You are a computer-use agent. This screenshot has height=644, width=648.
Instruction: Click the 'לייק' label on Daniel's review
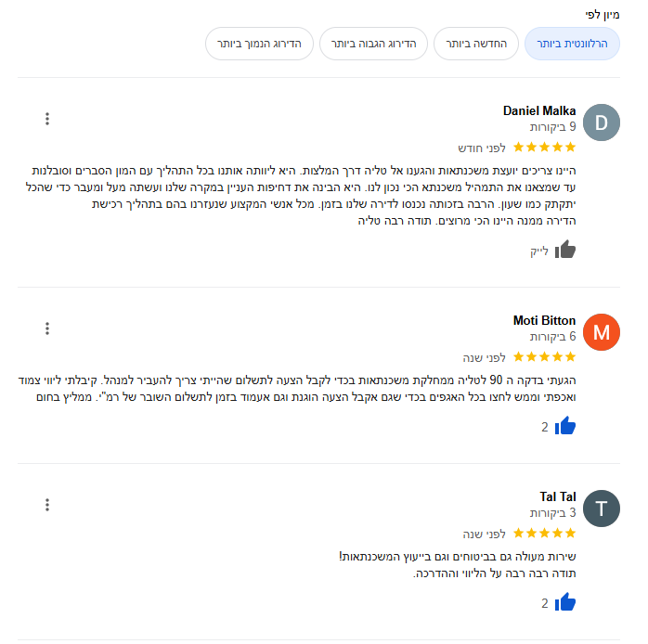539,251
